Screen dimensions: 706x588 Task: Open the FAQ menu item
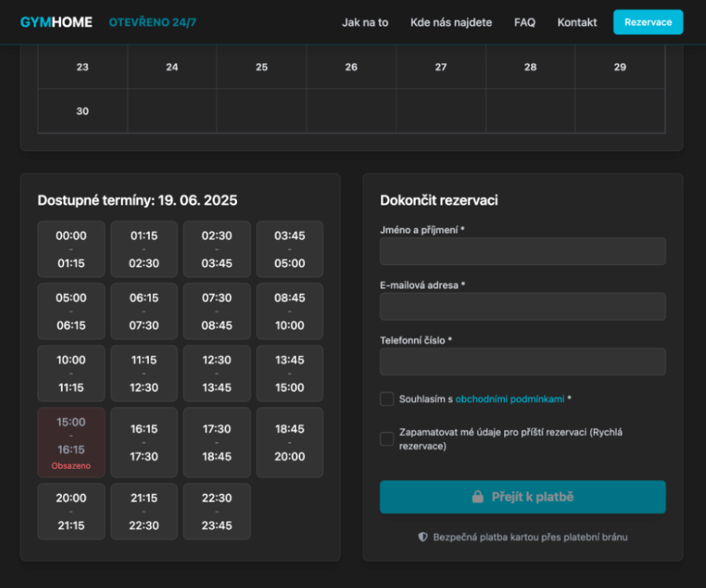click(x=525, y=23)
